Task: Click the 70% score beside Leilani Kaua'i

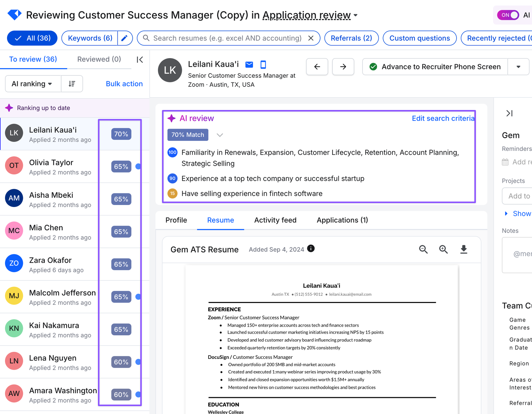Action: [x=121, y=134]
